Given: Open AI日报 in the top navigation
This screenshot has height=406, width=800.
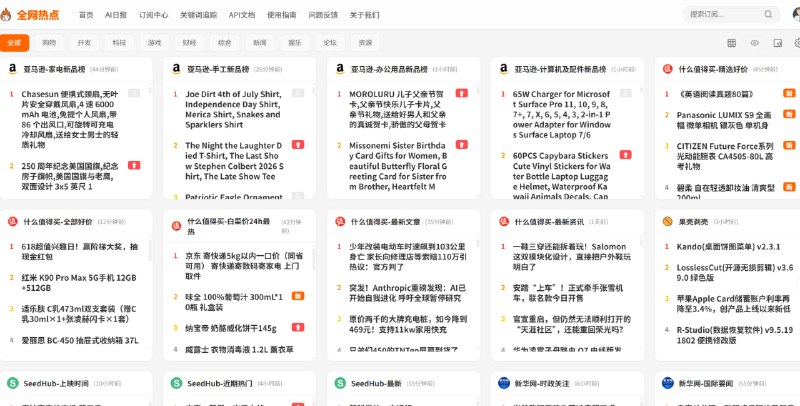Looking at the screenshot, I should click(116, 15).
